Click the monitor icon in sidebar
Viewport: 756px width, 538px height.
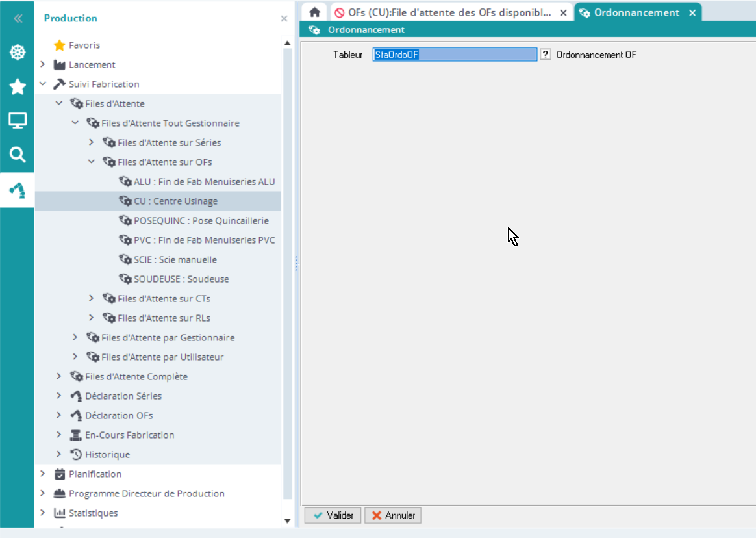point(18,120)
